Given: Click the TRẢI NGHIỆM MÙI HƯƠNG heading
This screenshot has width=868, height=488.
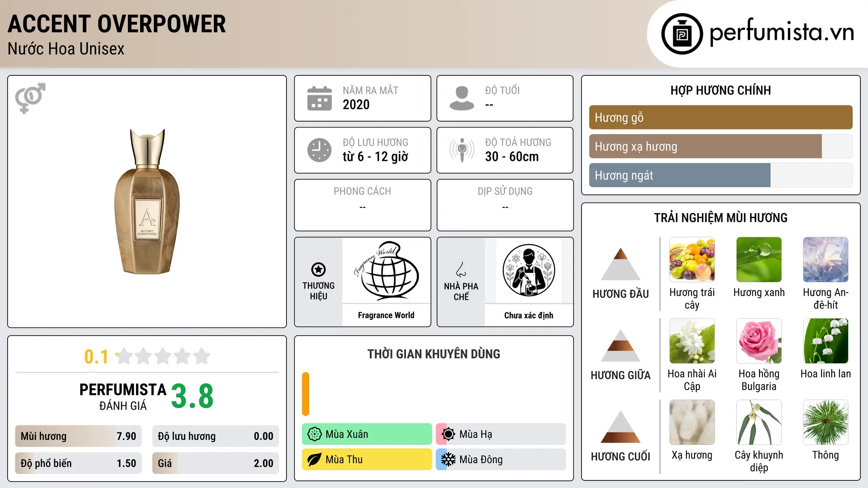Looking at the screenshot, I should [721, 218].
